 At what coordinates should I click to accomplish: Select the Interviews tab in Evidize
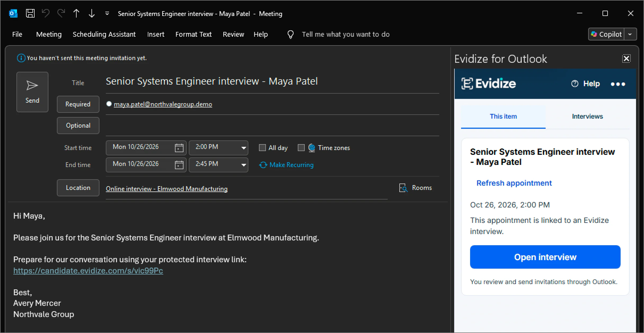pyautogui.click(x=587, y=116)
